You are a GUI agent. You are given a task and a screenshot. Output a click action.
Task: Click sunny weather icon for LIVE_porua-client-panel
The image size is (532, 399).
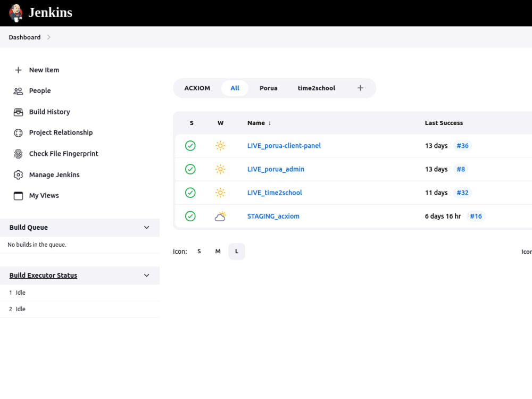coord(221,146)
